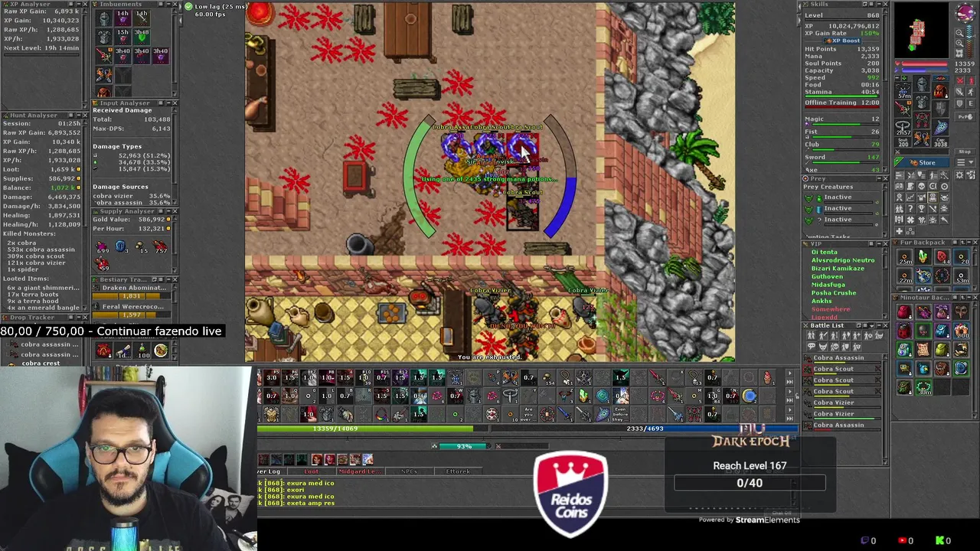The height and width of the screenshot is (551, 980).
Task: Click the Stop button
Action: click(965, 152)
